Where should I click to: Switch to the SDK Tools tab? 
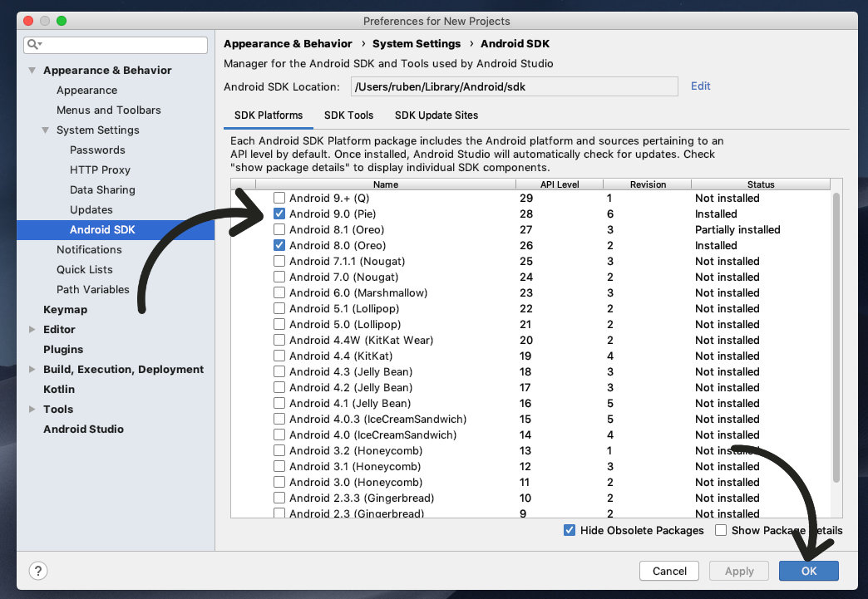[348, 115]
